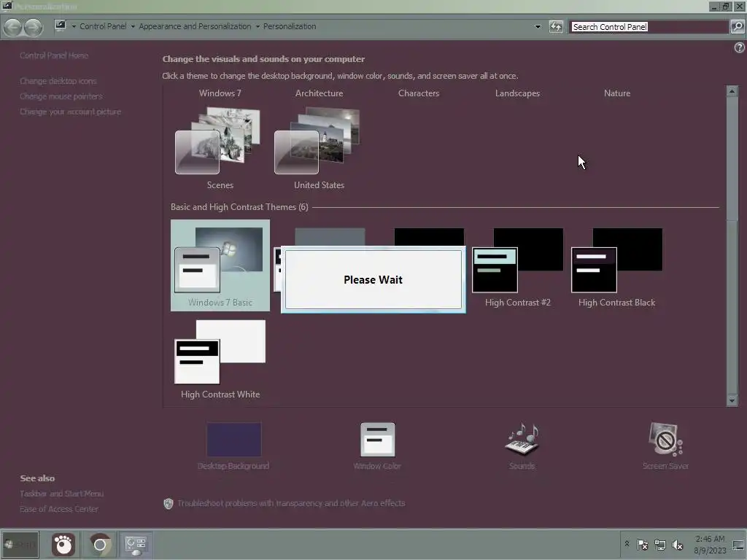Screen dimensions: 747x560
Task: Click the muted volume tray icon
Action: [677, 544]
